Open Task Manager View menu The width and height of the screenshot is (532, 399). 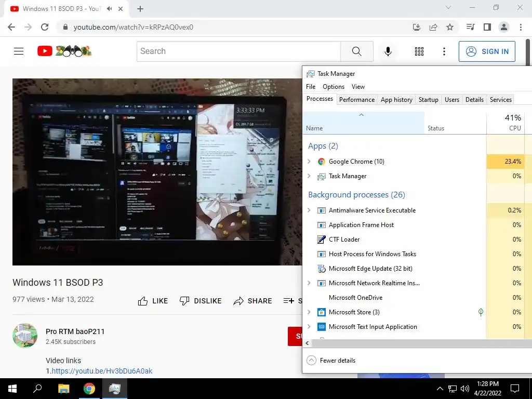pyautogui.click(x=358, y=87)
